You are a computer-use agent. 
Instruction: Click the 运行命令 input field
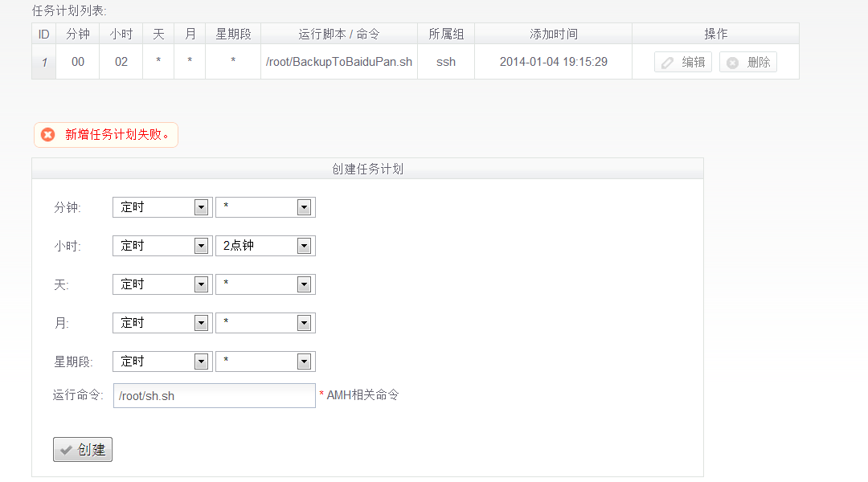tap(214, 395)
